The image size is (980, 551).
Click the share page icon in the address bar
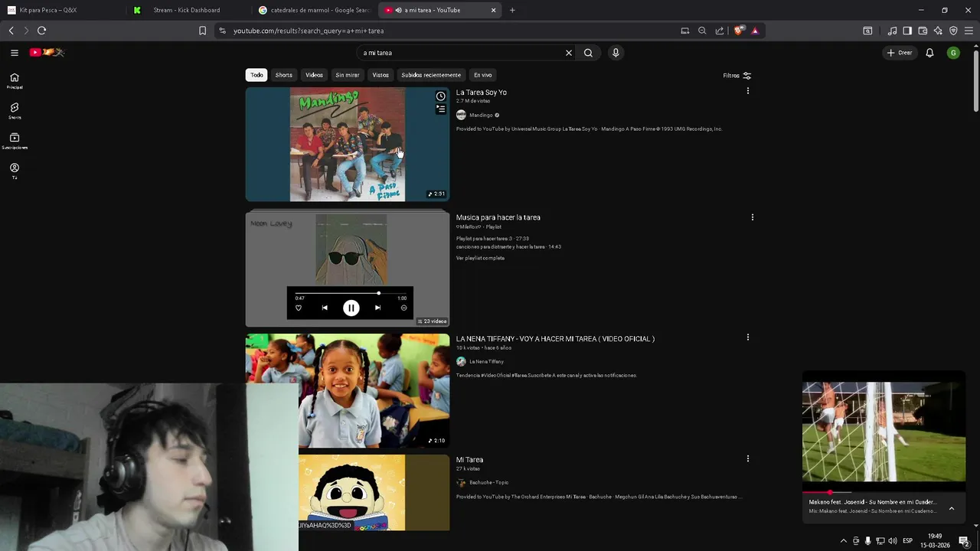pyautogui.click(x=720, y=31)
